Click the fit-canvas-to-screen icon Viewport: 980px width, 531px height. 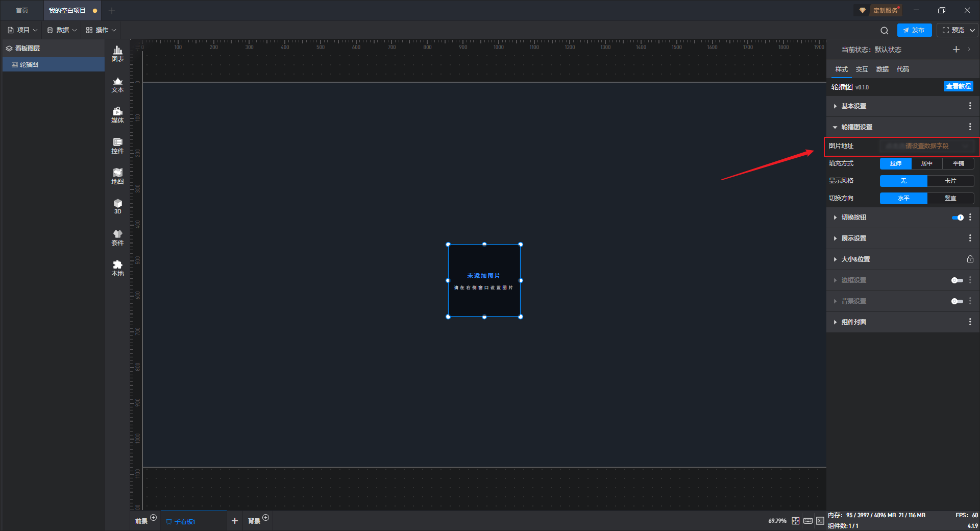(796, 521)
